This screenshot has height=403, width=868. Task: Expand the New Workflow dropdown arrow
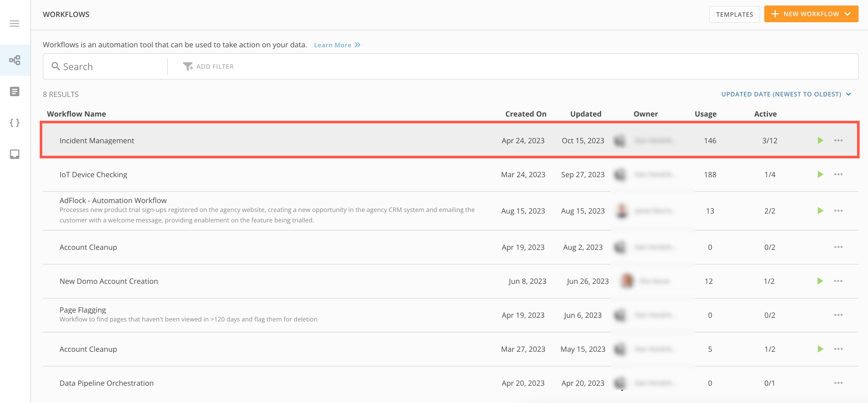pos(848,14)
